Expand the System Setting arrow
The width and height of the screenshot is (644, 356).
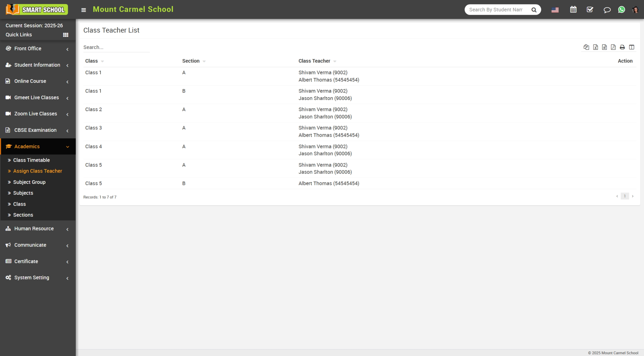pyautogui.click(x=67, y=278)
